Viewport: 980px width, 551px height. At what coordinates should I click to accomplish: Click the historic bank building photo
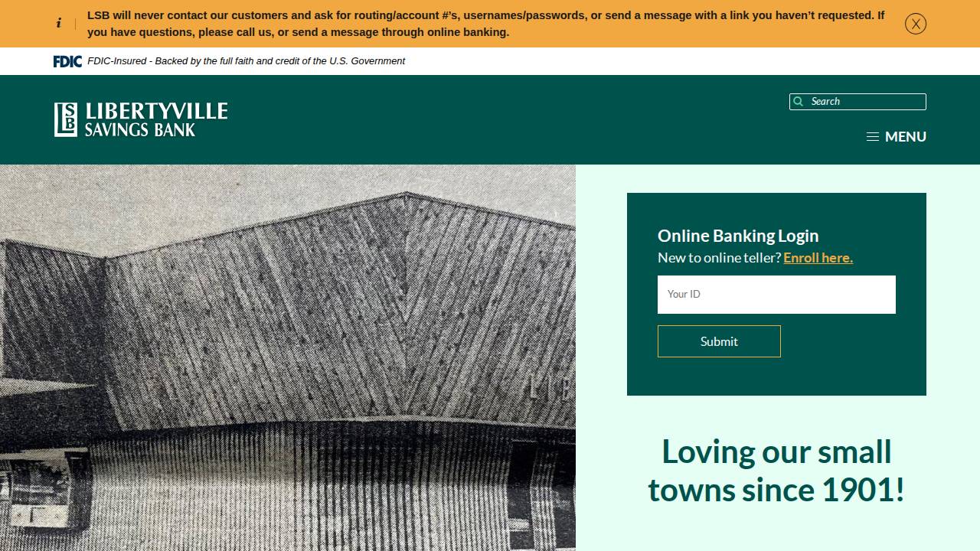(x=287, y=356)
